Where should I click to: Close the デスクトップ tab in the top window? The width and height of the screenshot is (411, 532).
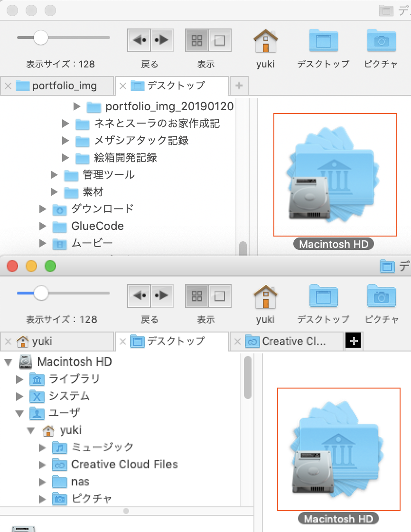coord(123,86)
